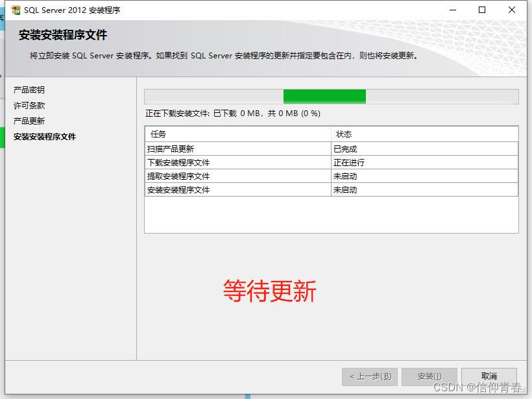Image resolution: width=532 pixels, height=399 pixels.
Task: Click the page heading 安装安装程序文件
Action: pyautogui.click(x=63, y=35)
